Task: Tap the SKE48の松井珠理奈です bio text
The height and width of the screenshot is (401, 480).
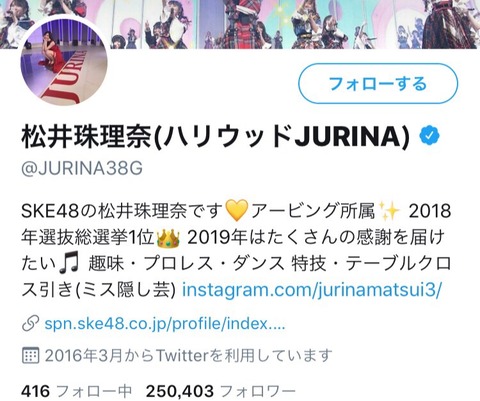Action: 122,211
